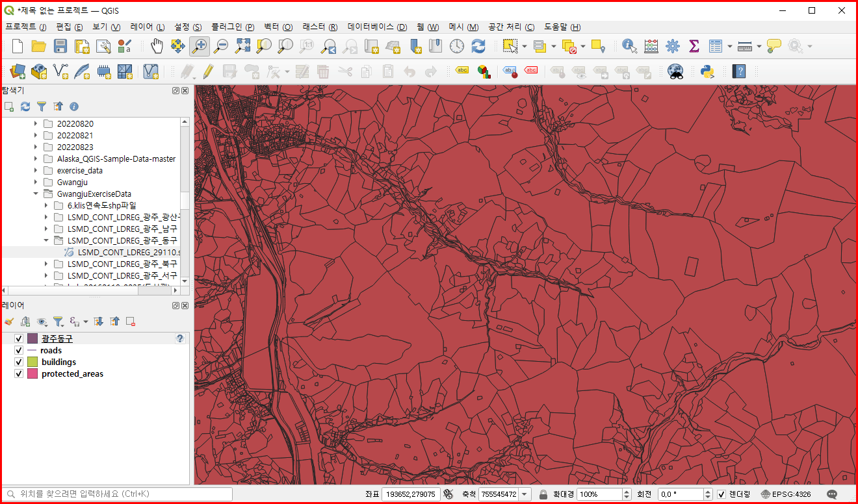Open the Processing Toolbox gear icon

pos(673,46)
